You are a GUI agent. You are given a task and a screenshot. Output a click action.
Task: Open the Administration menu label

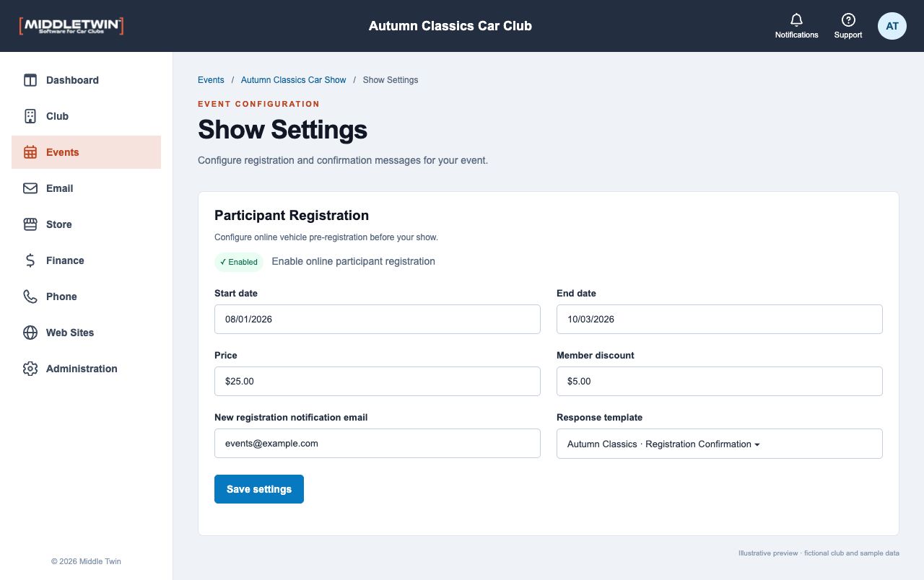(x=82, y=369)
